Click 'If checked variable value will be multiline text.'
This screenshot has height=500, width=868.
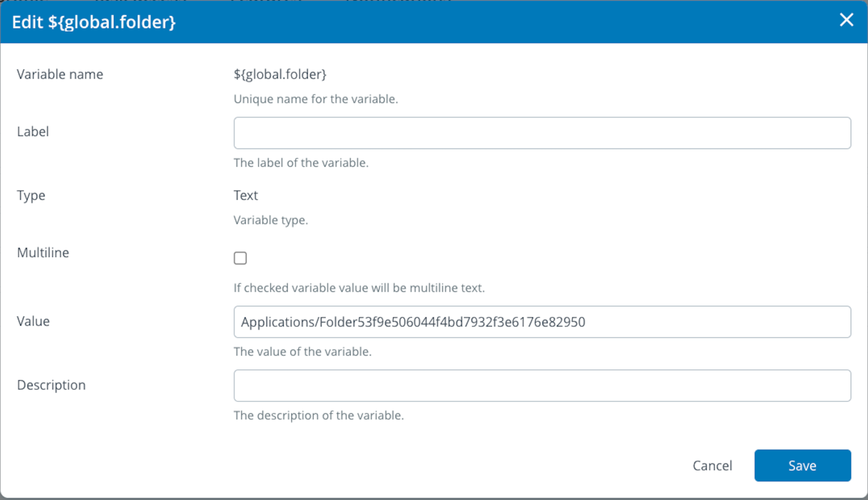[x=359, y=288]
